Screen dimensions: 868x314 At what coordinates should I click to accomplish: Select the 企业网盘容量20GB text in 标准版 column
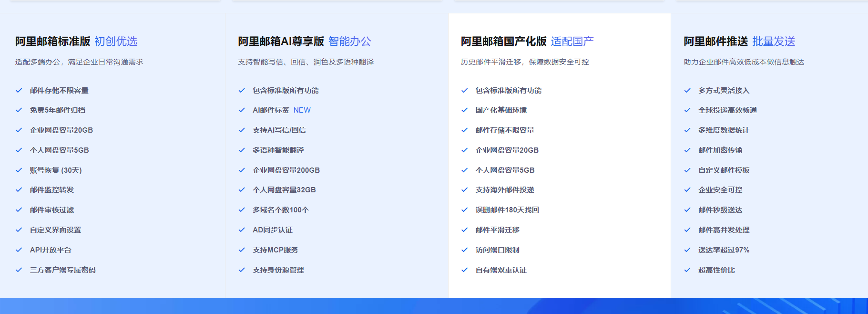[x=61, y=130]
